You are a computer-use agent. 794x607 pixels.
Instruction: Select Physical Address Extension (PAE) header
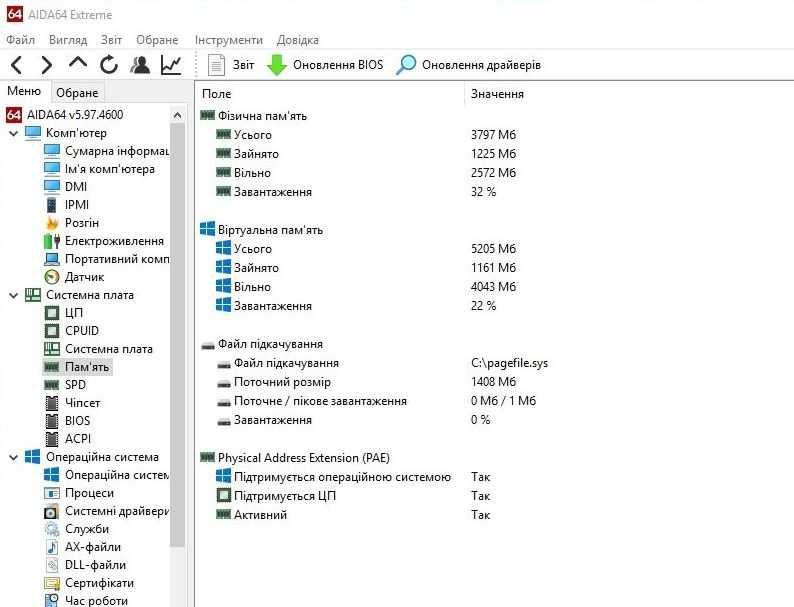tap(303, 458)
